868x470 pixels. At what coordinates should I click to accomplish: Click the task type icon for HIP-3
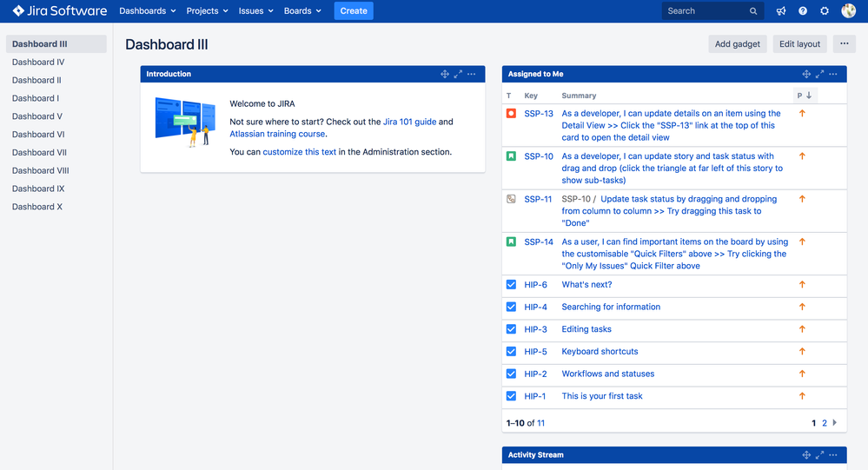tap(511, 329)
